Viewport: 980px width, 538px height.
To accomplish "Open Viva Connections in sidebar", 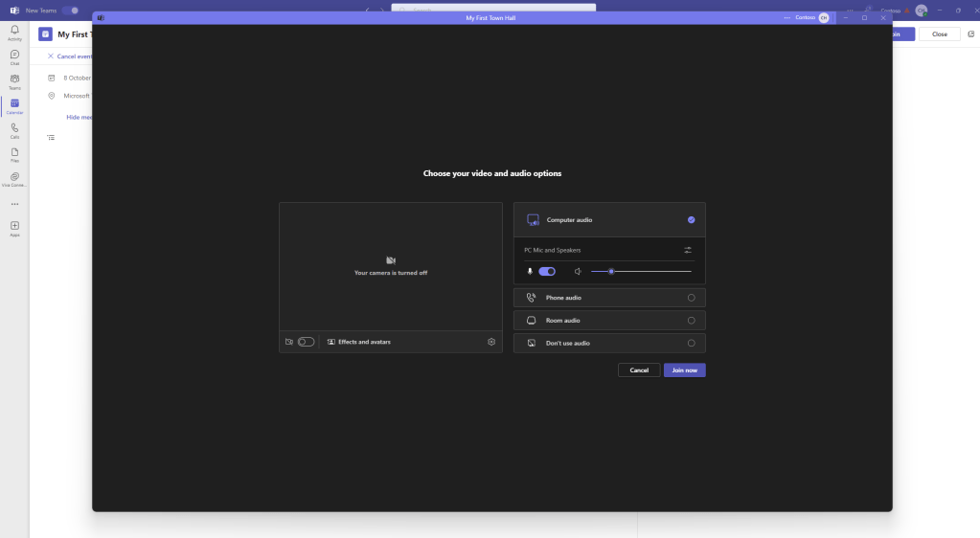I will [14, 179].
